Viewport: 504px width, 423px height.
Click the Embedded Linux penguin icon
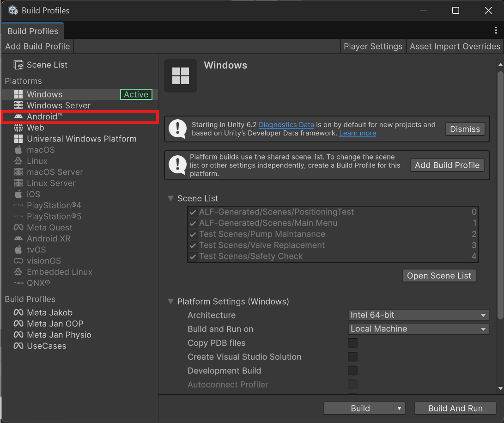point(18,272)
